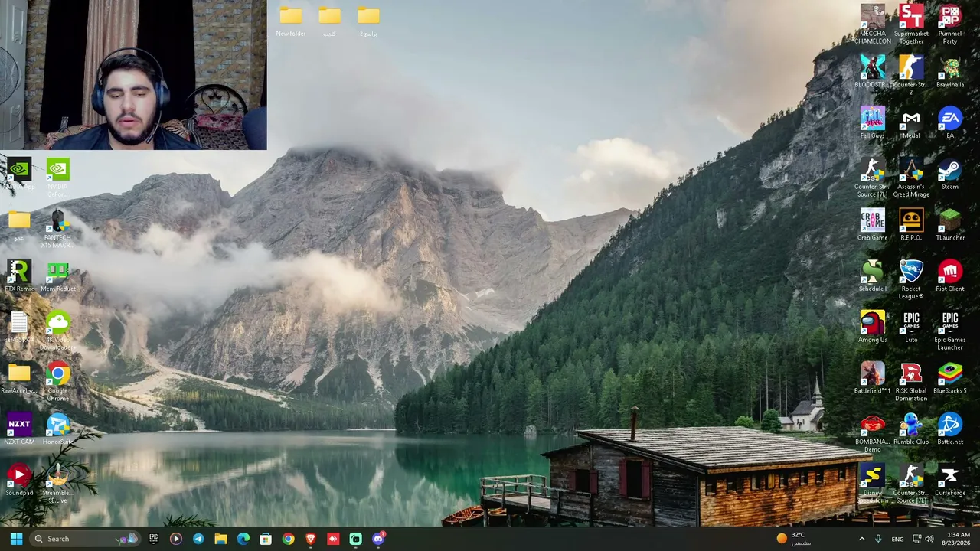Image resolution: width=980 pixels, height=551 pixels.
Task: Open Microsoft Store from the taskbar
Action: coord(266,539)
